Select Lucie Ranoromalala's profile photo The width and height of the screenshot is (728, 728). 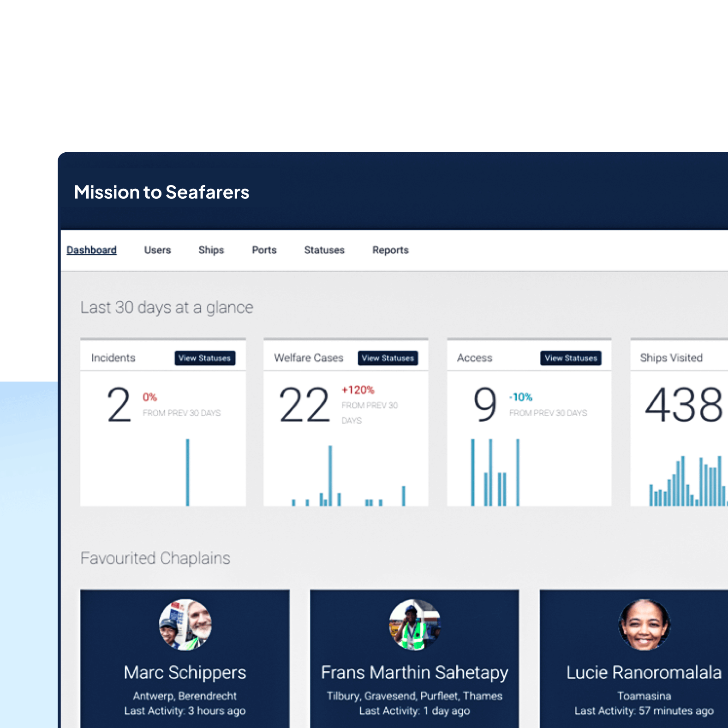click(644, 625)
